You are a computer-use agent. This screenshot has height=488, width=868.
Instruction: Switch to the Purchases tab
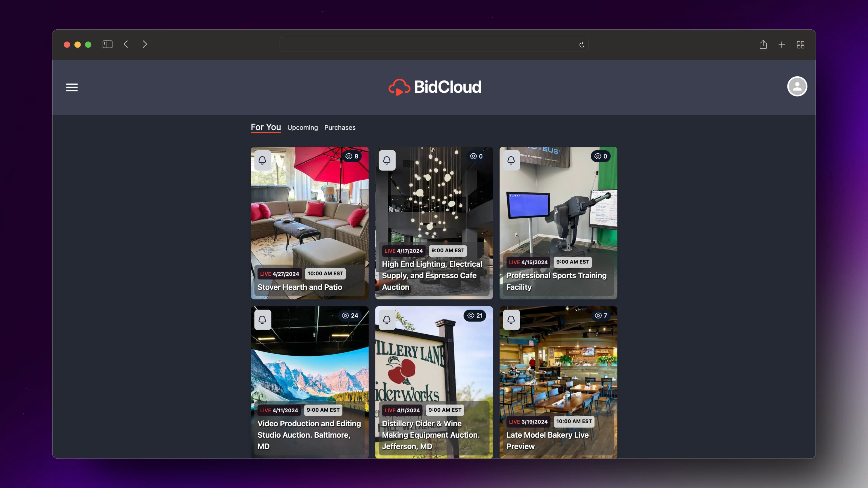pyautogui.click(x=340, y=128)
